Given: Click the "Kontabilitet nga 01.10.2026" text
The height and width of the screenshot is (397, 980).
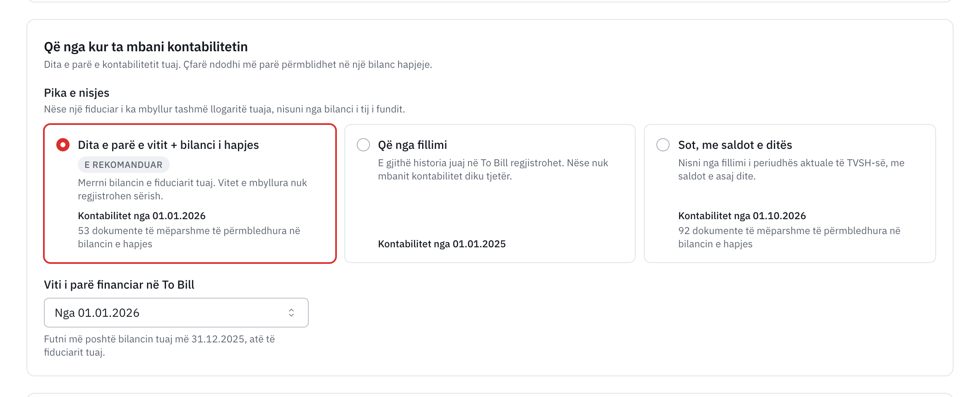Looking at the screenshot, I should [742, 216].
